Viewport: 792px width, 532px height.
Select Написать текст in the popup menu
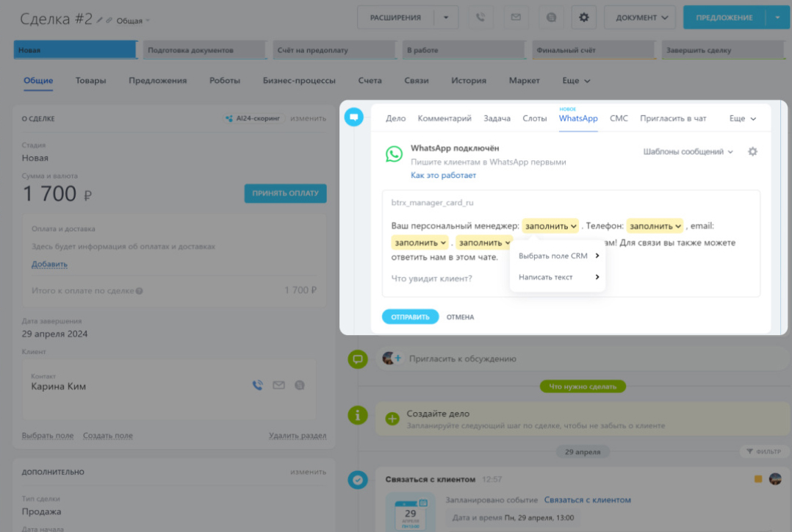click(558, 277)
